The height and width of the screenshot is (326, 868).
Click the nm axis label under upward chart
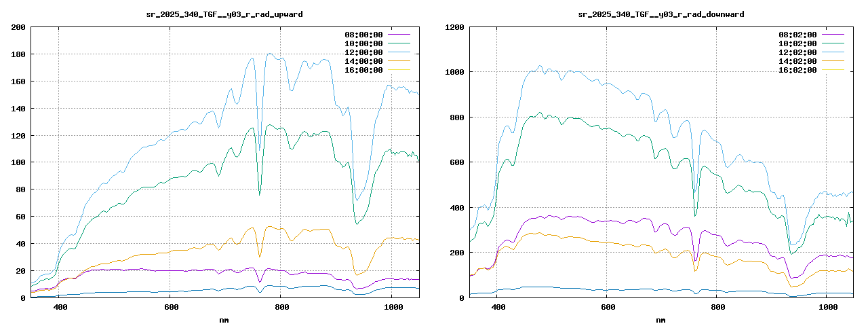[224, 319]
